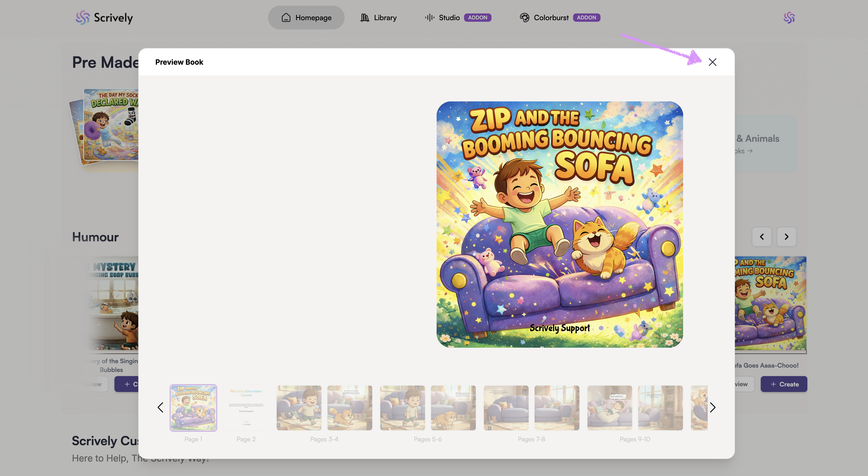Image resolution: width=868 pixels, height=476 pixels.
Task: Open the Animals category books link
Action: pos(745,151)
